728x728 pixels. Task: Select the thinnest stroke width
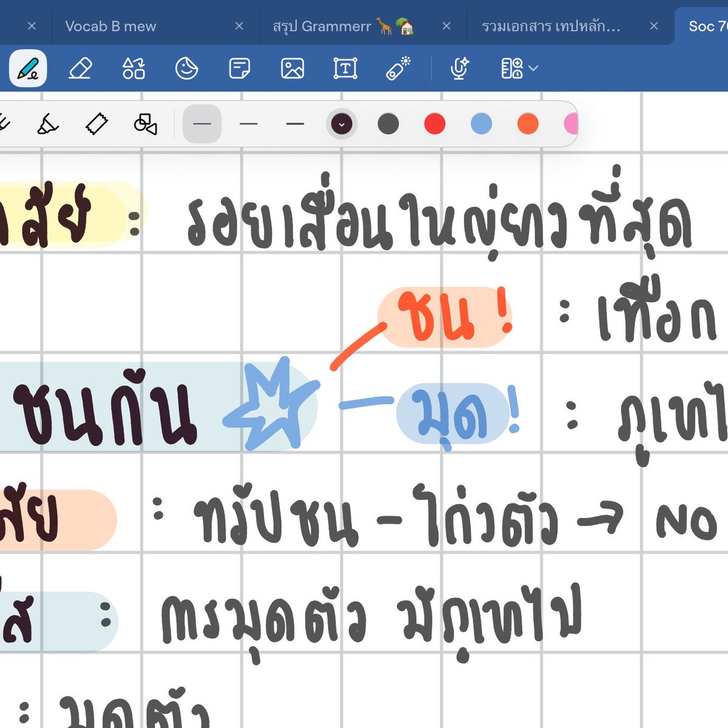tap(202, 124)
